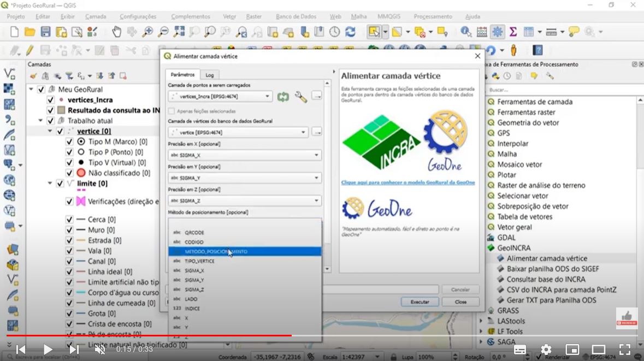Image resolution: width=644 pixels, height=361 pixels.
Task: Open YouTube settings gear
Action: point(546,350)
